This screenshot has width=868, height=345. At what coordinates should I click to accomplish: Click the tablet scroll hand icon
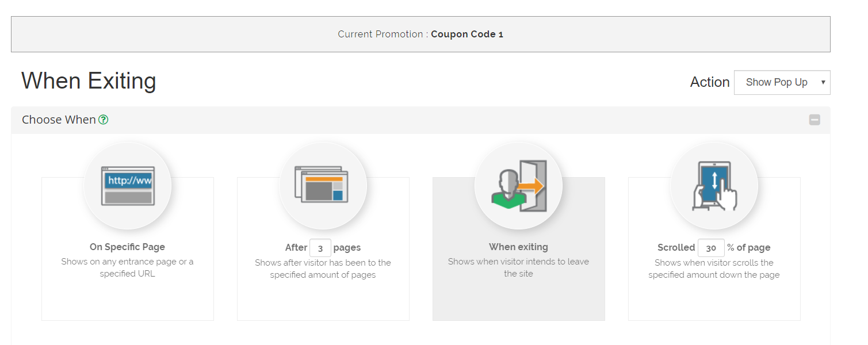pos(714,186)
